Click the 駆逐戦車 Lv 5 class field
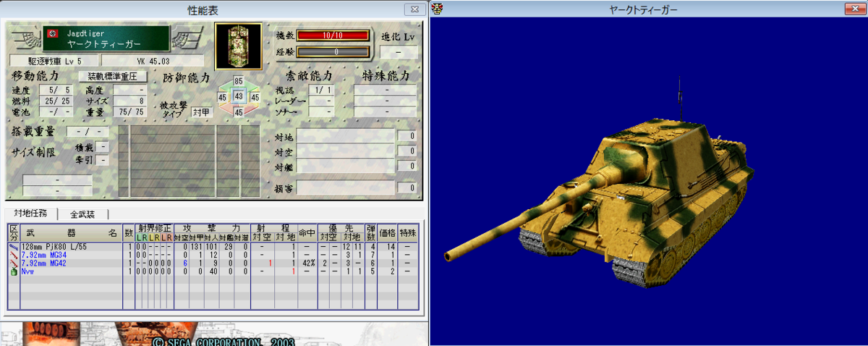 pyautogui.click(x=54, y=61)
